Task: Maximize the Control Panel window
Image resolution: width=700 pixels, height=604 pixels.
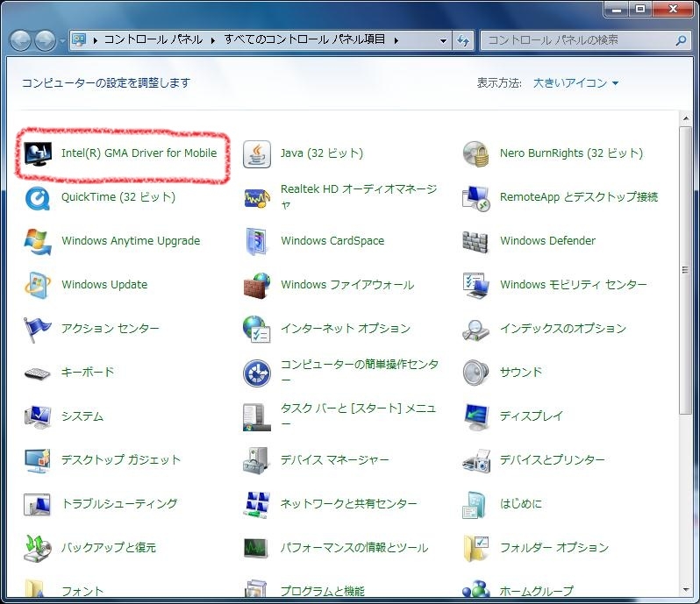Action: 640,9
